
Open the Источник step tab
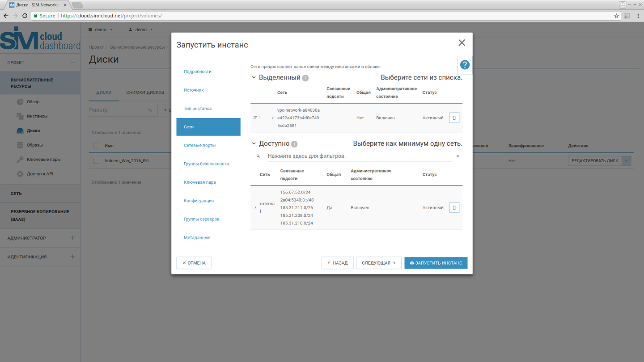(x=194, y=90)
